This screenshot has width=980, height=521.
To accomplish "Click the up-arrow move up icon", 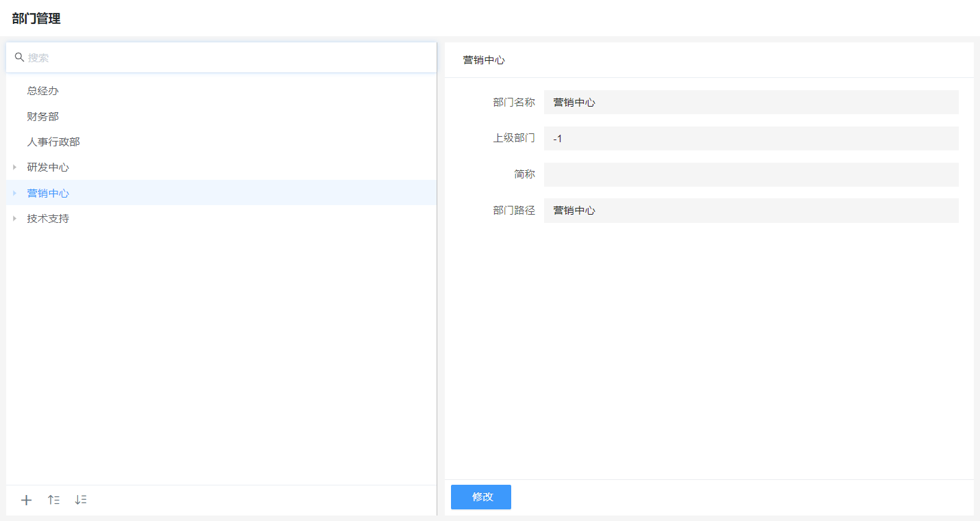I will [x=53, y=500].
